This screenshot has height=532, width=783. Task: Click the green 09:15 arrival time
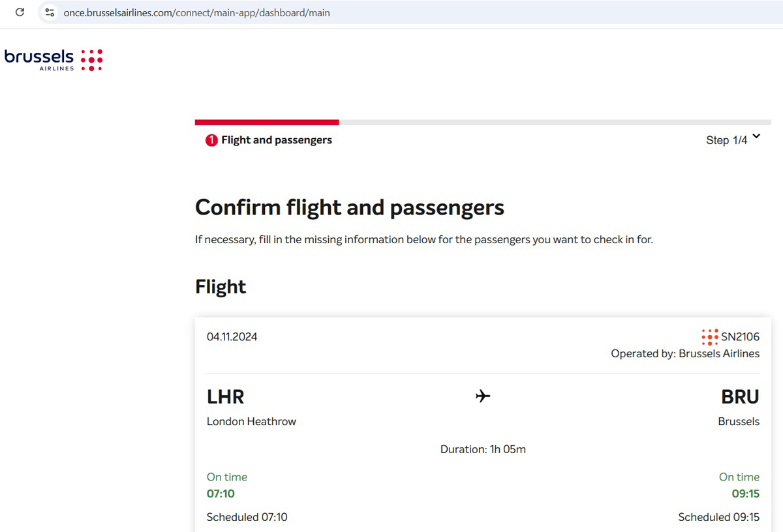pos(745,494)
